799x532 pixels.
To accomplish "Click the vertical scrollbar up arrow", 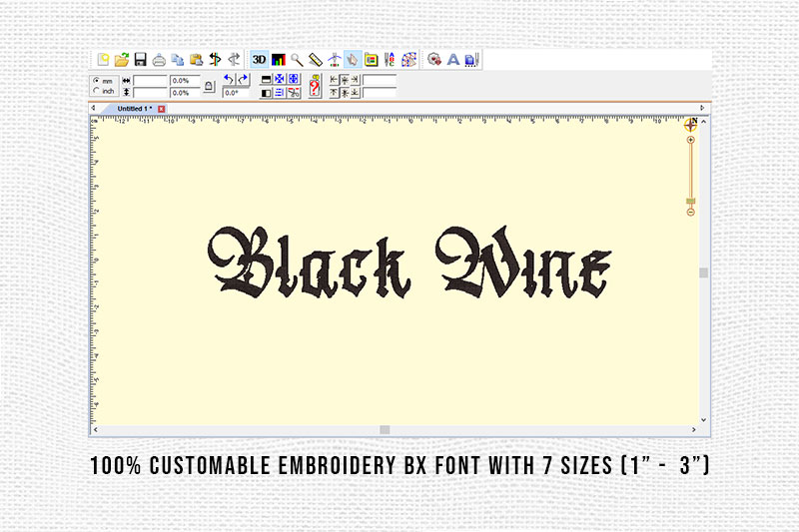I will (x=704, y=122).
